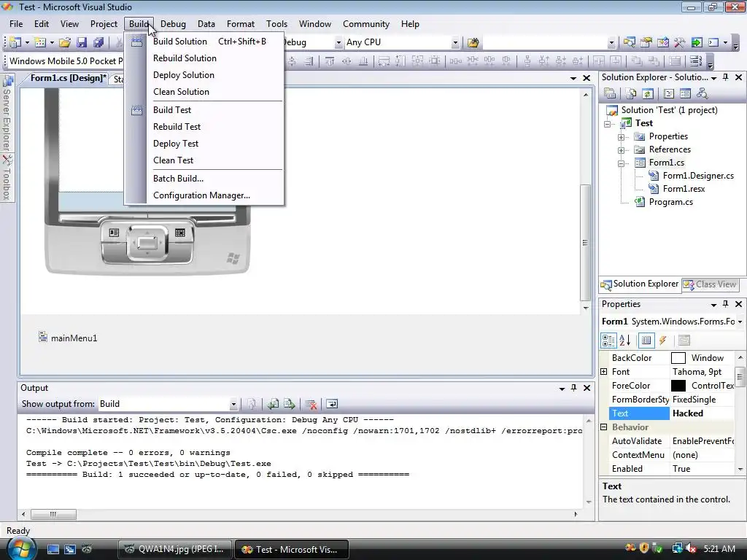Click the left soft key on device
This screenshot has height=560, width=747.
114,233
